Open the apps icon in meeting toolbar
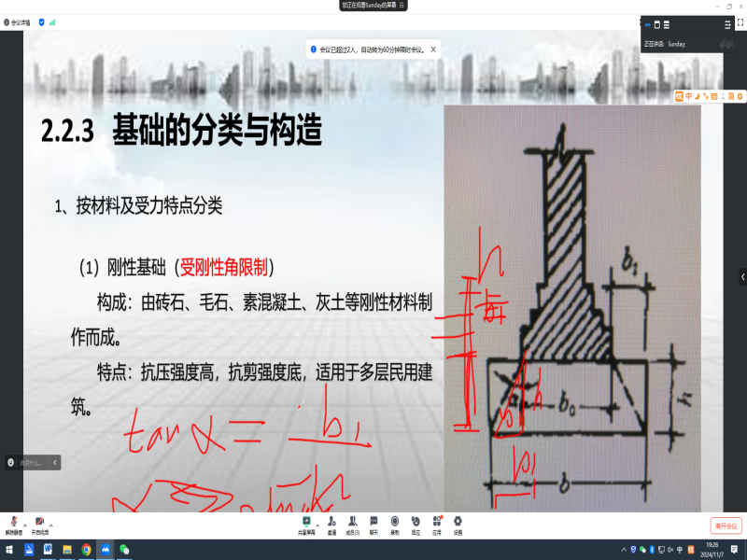The height and width of the screenshot is (560, 747). pyautogui.click(x=436, y=522)
